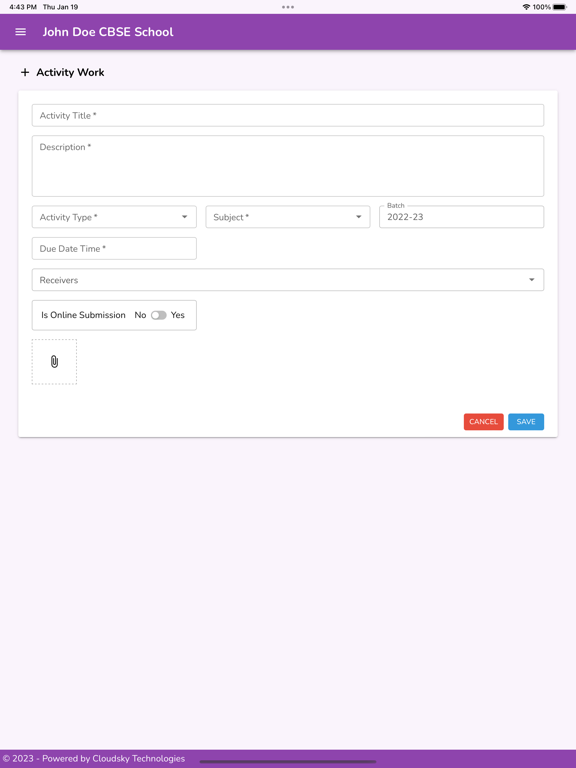Click the 'No' label next to the switch
The height and width of the screenshot is (768, 576).
pyautogui.click(x=140, y=315)
